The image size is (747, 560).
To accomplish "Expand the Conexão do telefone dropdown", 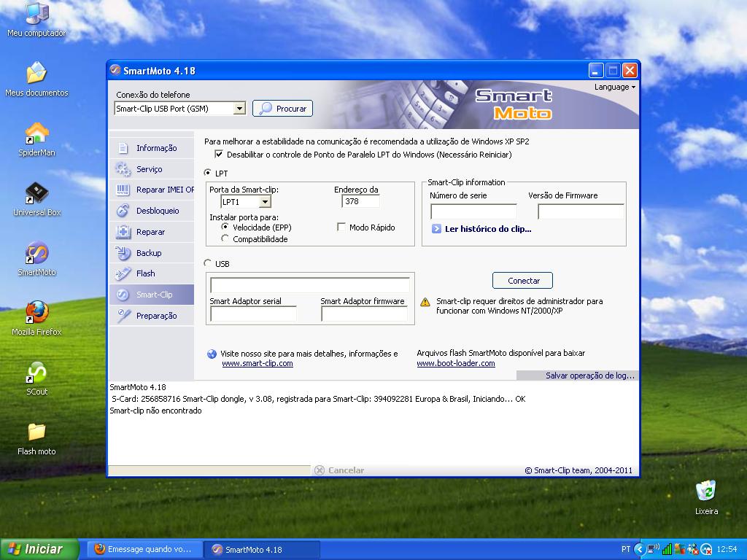I will [x=239, y=109].
